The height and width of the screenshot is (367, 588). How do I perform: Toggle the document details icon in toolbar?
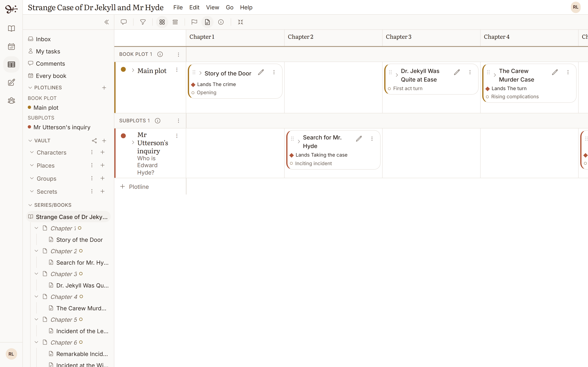coord(207,22)
